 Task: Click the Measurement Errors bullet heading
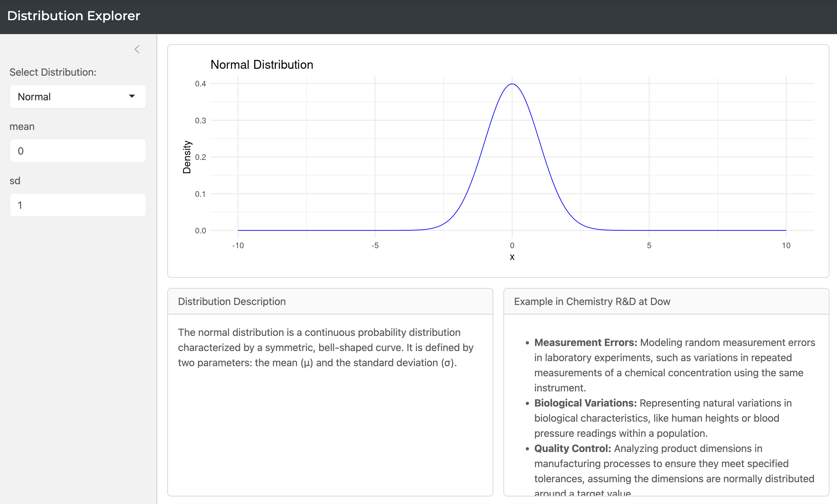pyautogui.click(x=585, y=343)
